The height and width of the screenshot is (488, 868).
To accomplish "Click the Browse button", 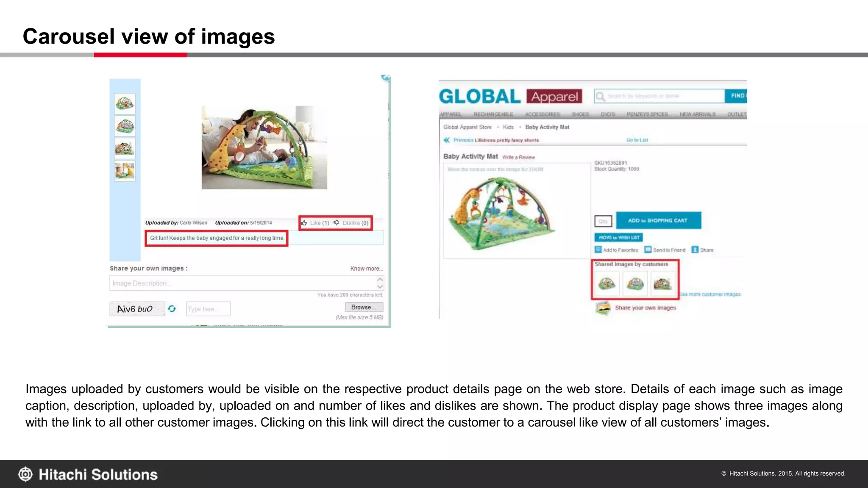I will [364, 307].
